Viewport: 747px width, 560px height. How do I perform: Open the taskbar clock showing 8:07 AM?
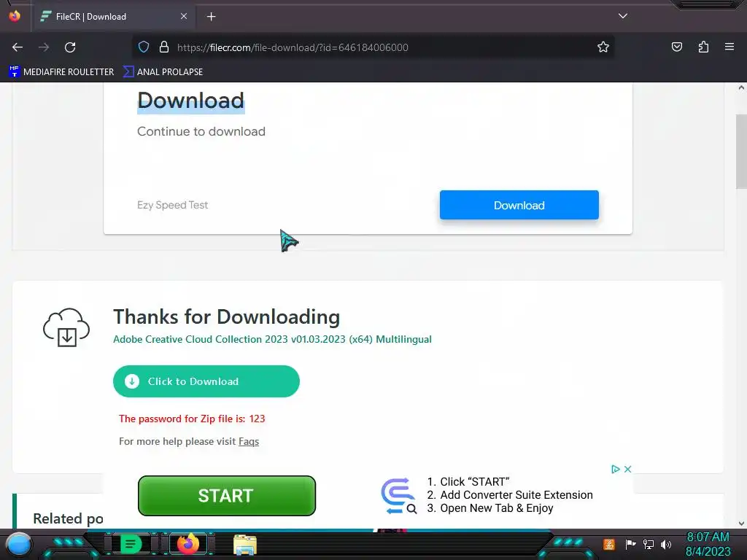pyautogui.click(x=708, y=544)
